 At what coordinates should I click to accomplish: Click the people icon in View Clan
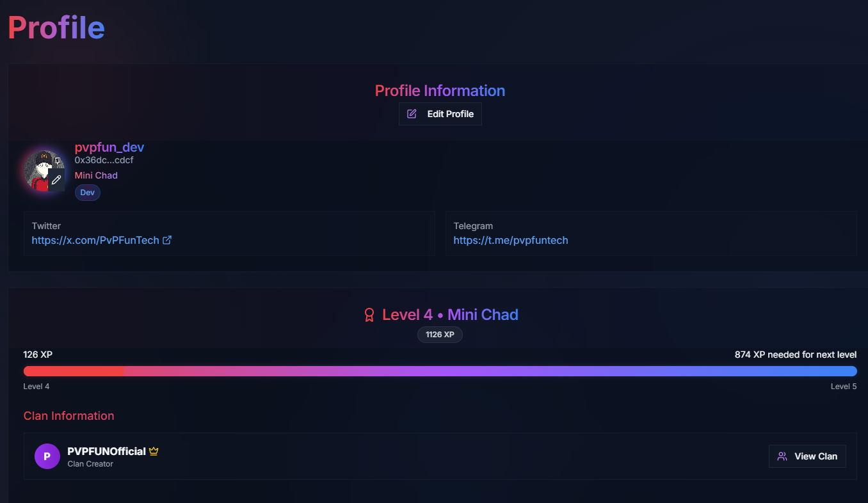782,456
